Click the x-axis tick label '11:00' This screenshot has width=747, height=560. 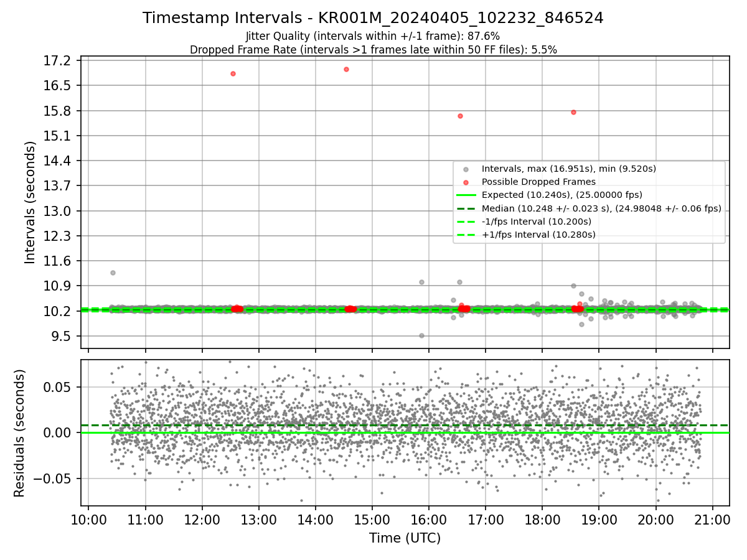click(x=145, y=520)
